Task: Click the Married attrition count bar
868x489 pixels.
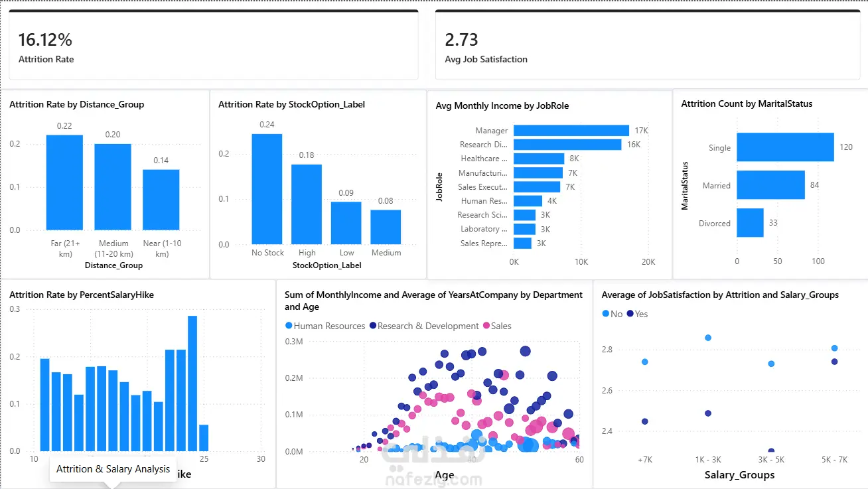Action: tap(770, 185)
